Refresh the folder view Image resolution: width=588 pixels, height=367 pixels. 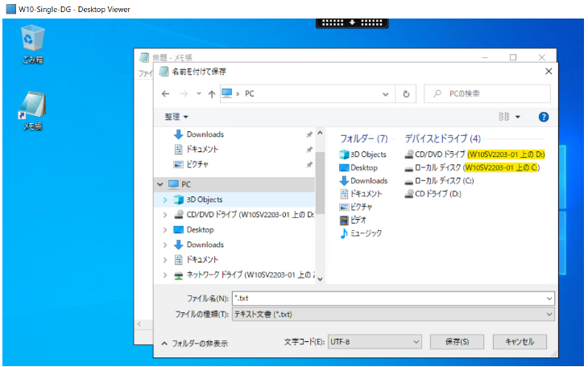[x=406, y=94]
